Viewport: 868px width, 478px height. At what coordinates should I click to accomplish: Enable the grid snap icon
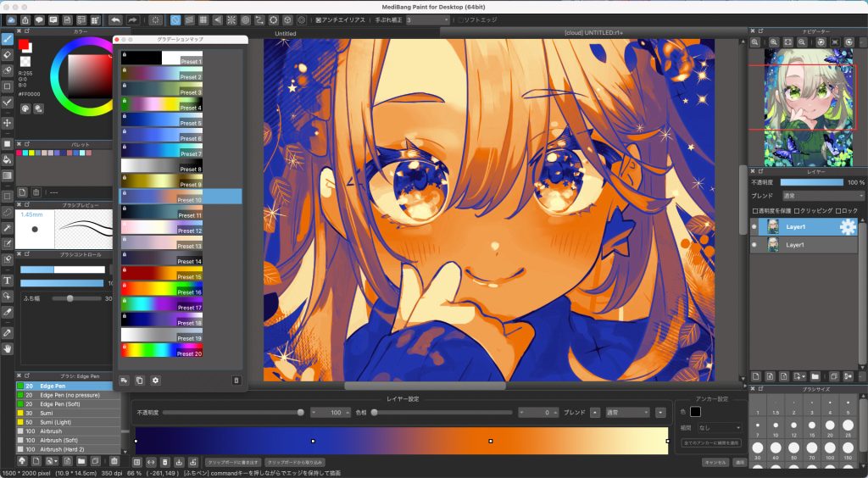pyautogui.click(x=203, y=20)
